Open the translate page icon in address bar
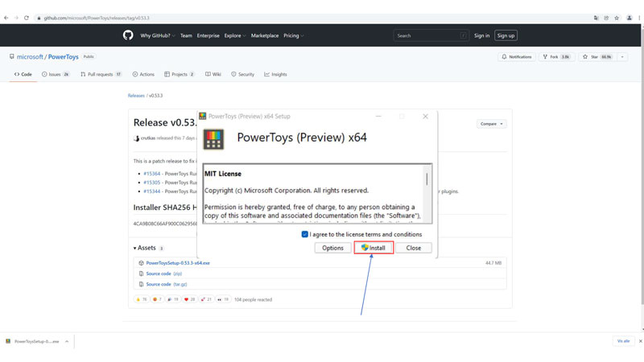 596,18
